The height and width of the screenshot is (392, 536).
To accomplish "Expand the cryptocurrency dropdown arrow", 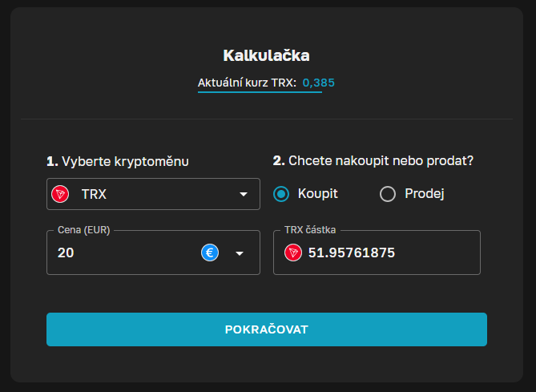I will tap(244, 194).
